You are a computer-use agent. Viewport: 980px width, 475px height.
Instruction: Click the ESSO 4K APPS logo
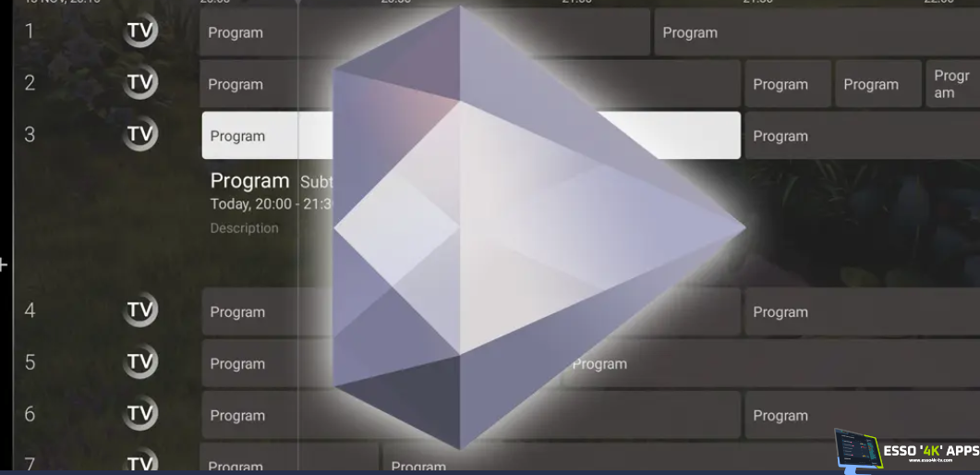click(905, 450)
